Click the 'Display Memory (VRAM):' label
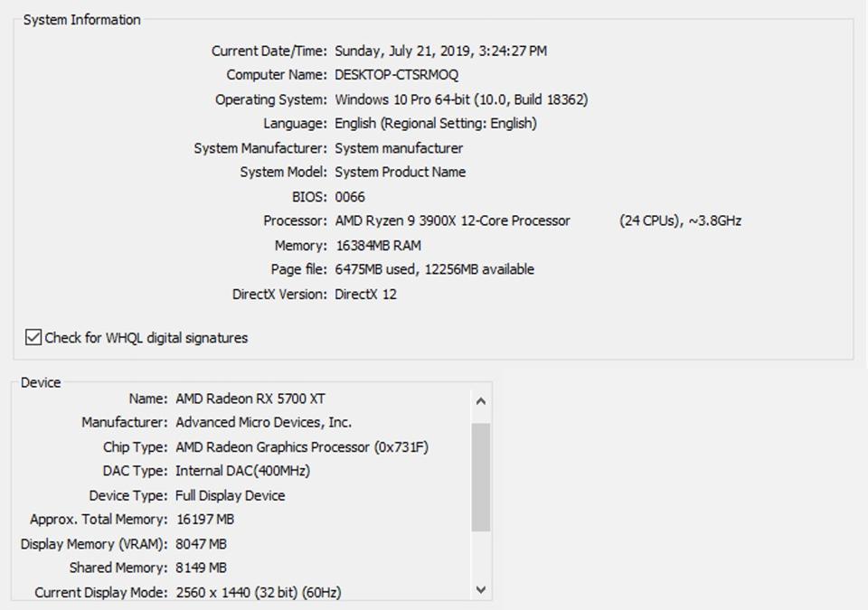The height and width of the screenshot is (610, 868). tap(93, 544)
